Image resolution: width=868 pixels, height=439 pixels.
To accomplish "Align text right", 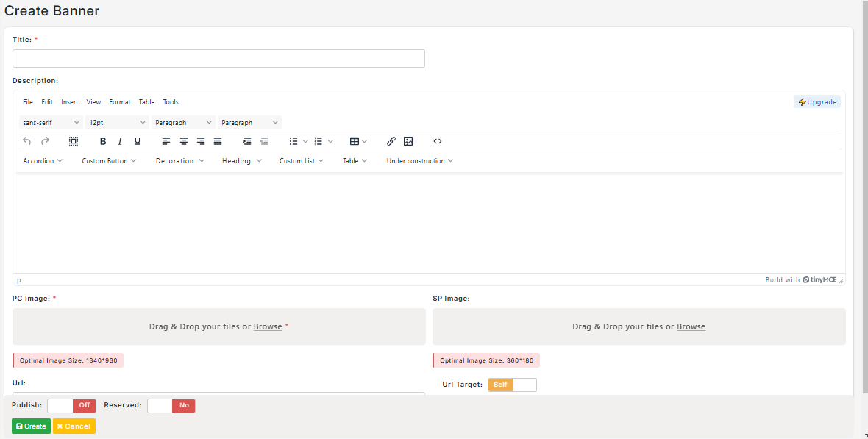I will coord(201,141).
